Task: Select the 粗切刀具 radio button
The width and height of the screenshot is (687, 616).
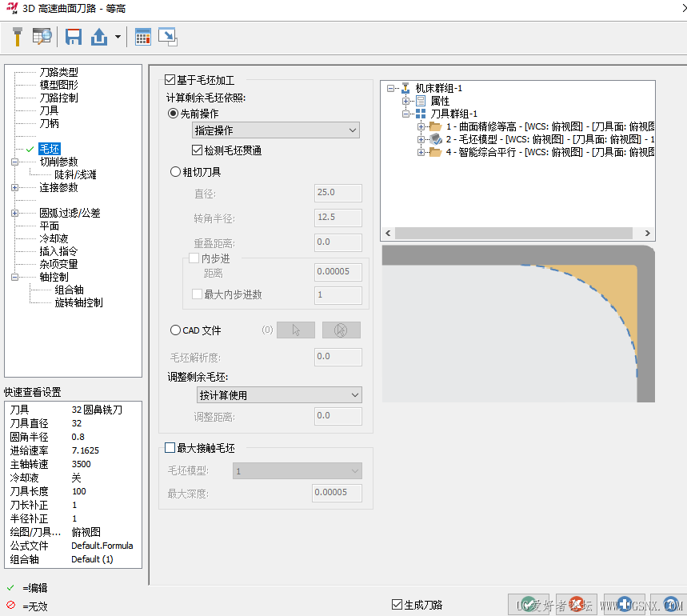Action: pos(175,172)
